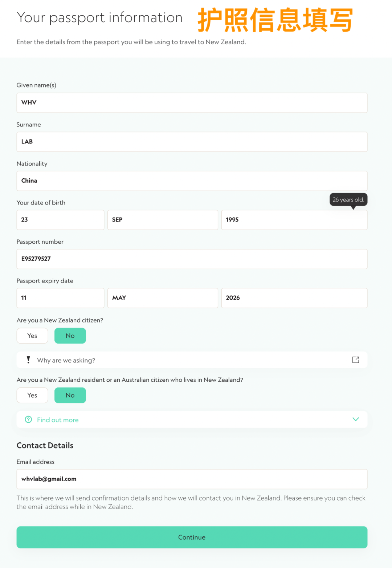Select birth year field showing 1995
The width and height of the screenshot is (392, 568).
point(294,220)
